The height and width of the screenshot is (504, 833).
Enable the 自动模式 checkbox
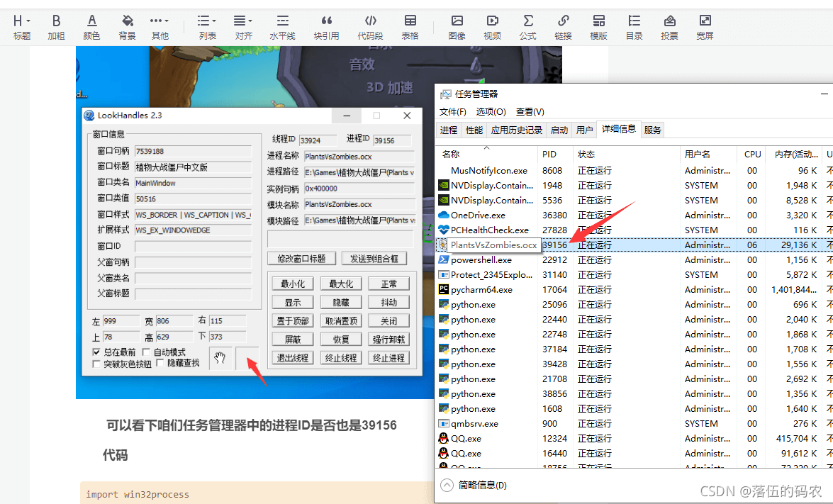(146, 352)
